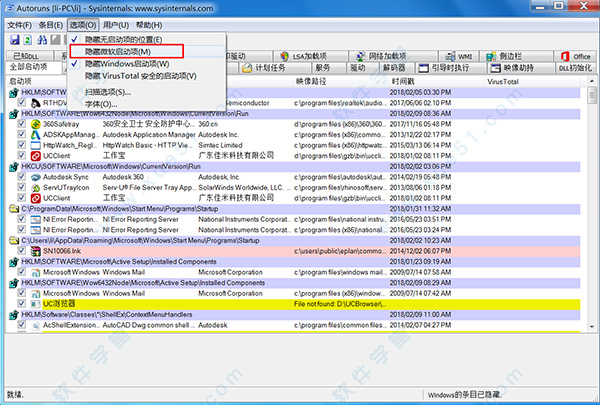Click the HttpWatch_Regl entry icon
The width and height of the screenshot is (600, 405).
coord(36,145)
